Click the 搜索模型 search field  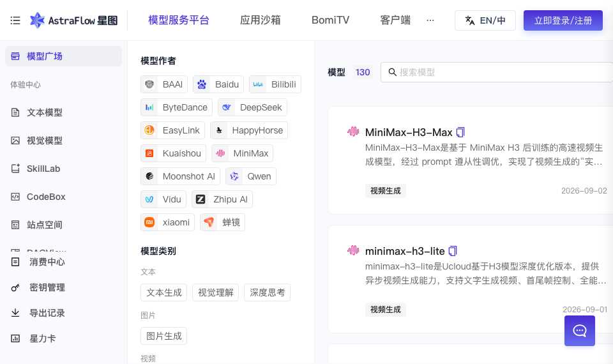click(x=497, y=72)
